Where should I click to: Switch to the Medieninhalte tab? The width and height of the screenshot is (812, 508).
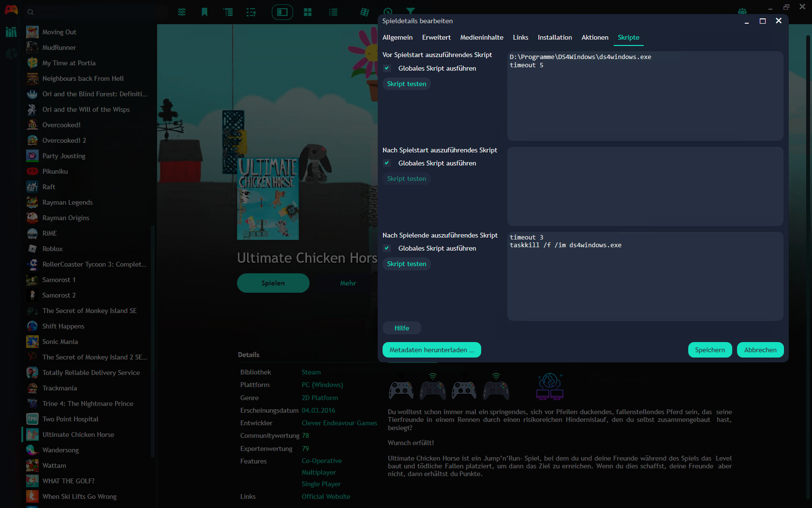[482, 37]
